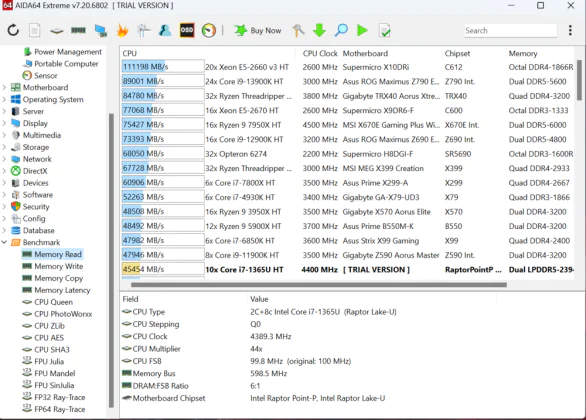Select the highlighted 45454 MB/s result bar
Screen dimensions: 586x420
163,269
